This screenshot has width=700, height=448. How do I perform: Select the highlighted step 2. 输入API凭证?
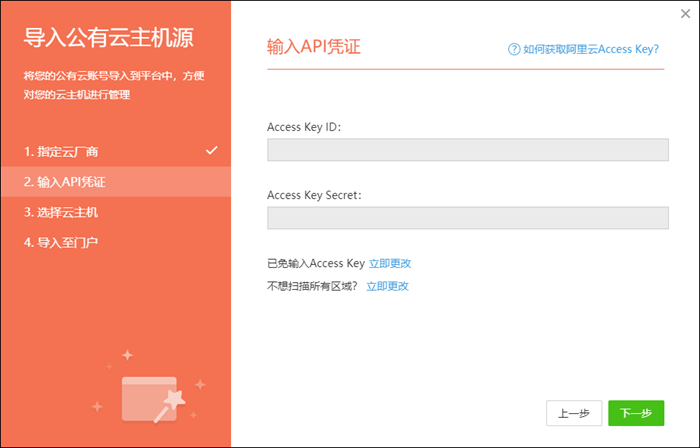coord(65,182)
